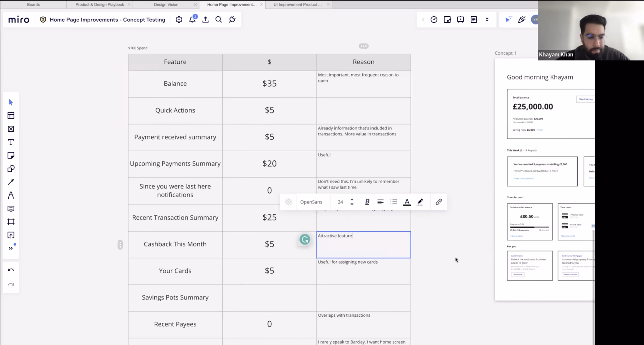Click Send Money in Concept 1
644x345 pixels.
[586, 99]
